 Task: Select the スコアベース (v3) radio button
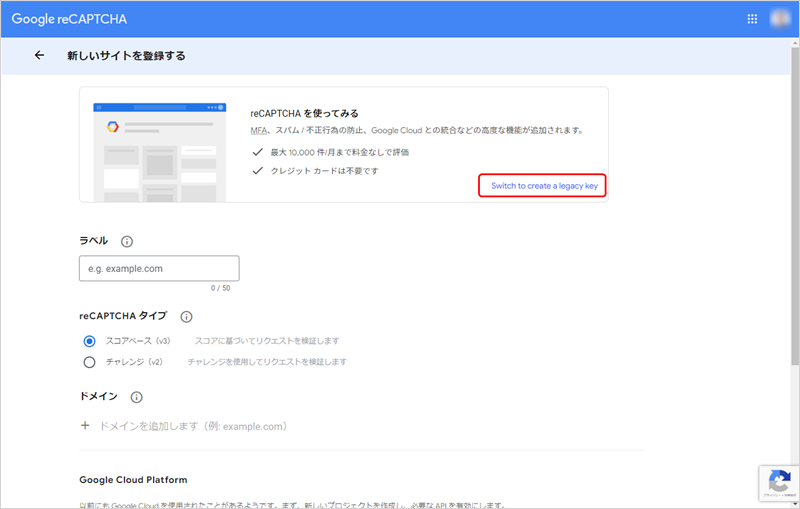[89, 341]
